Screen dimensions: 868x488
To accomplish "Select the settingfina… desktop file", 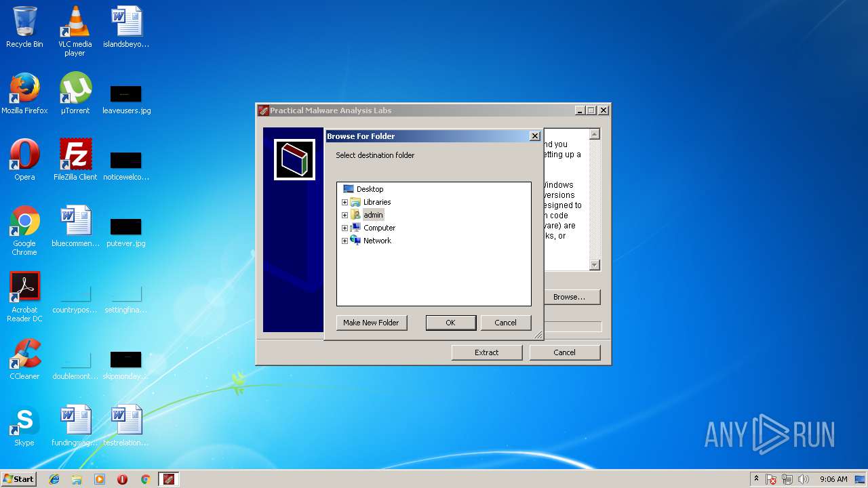I will pos(126,298).
